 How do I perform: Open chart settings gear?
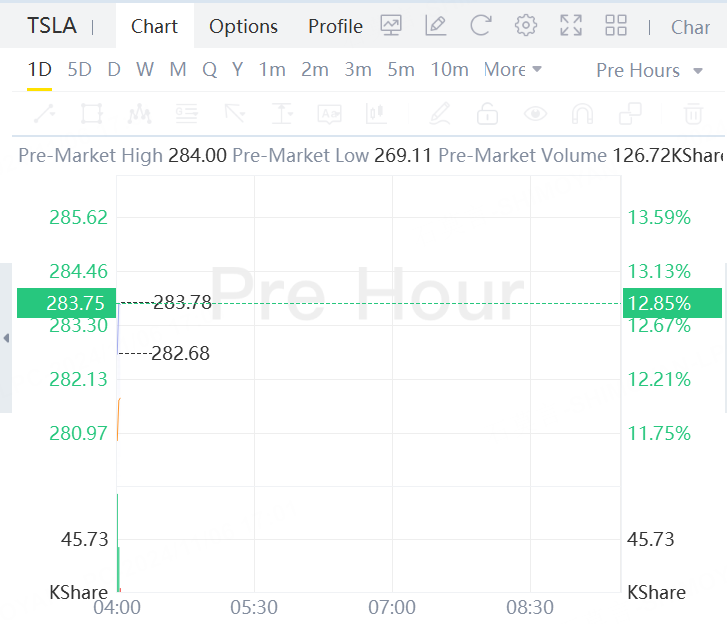click(x=525, y=26)
